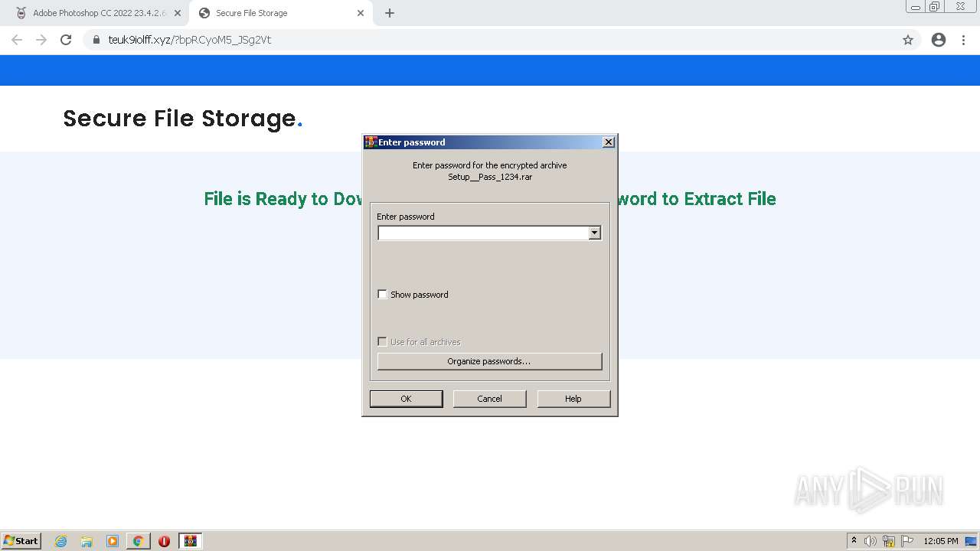Viewport: 980px width, 551px height.
Task: Focus the Enter password text field
Action: (483, 233)
